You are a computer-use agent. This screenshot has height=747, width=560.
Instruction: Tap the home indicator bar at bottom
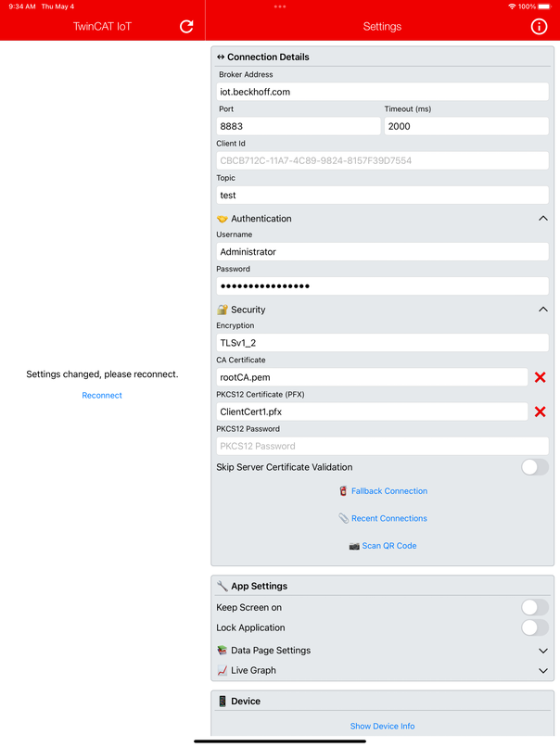(280, 741)
